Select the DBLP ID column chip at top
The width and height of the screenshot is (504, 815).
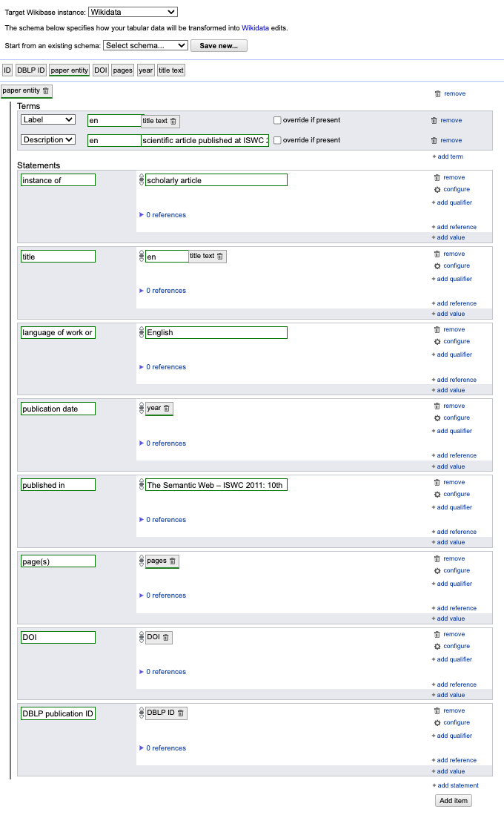tap(31, 70)
